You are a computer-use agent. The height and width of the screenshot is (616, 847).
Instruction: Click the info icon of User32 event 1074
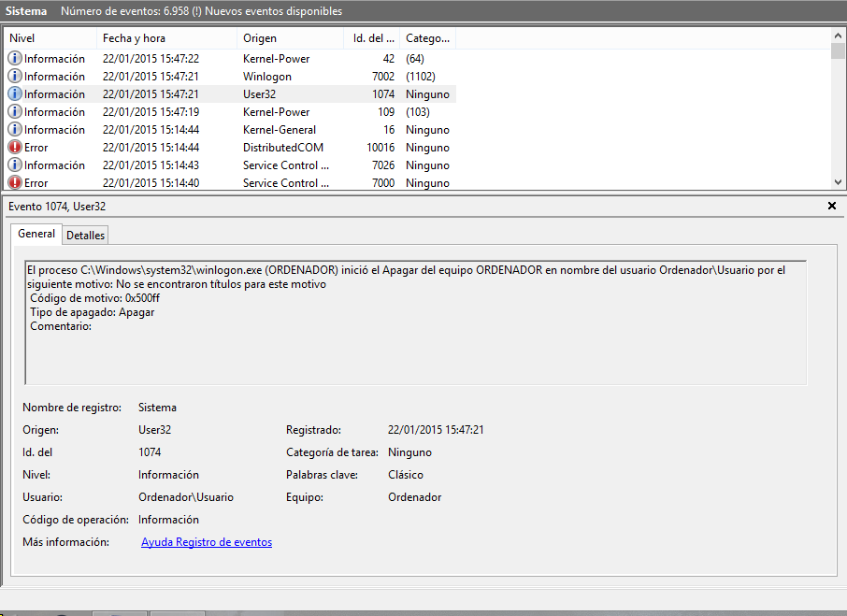[15, 93]
